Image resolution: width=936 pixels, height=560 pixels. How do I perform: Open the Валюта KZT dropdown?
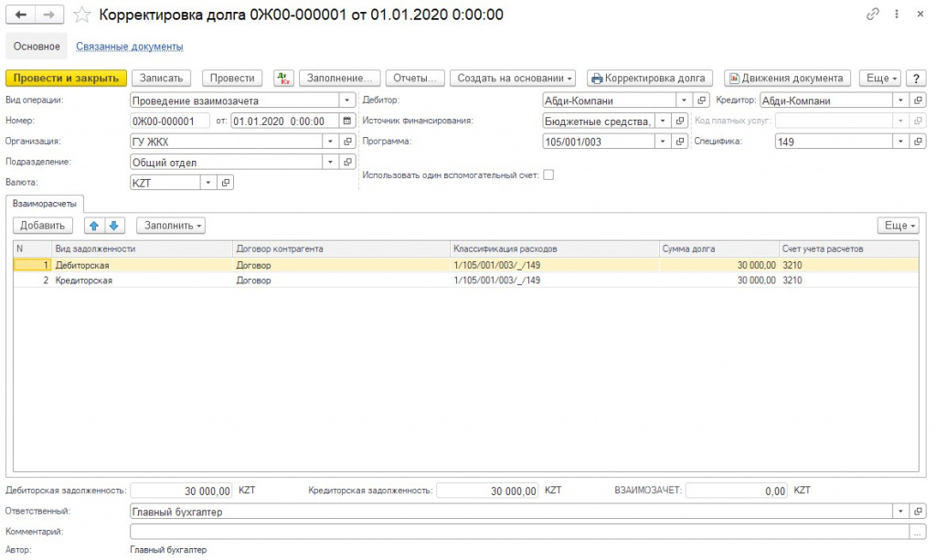pos(207,183)
